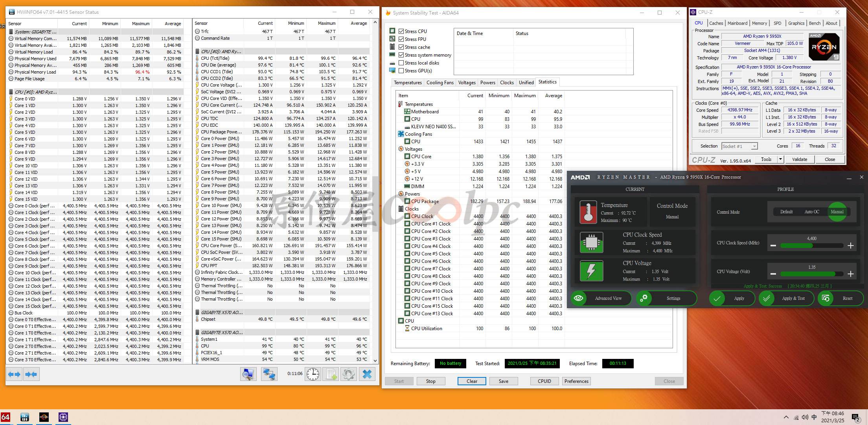Open HWiNFO from the taskbar icon
This screenshot has width=868, height=425.
tap(25, 417)
